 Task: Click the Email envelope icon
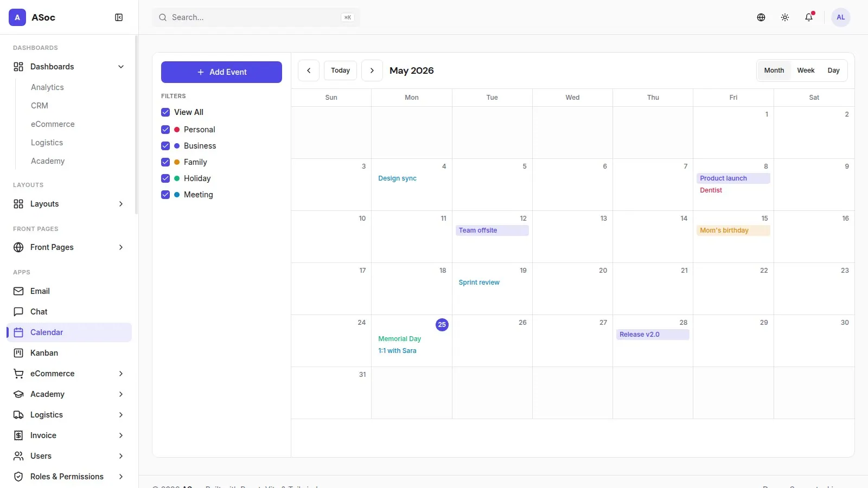[18, 291]
